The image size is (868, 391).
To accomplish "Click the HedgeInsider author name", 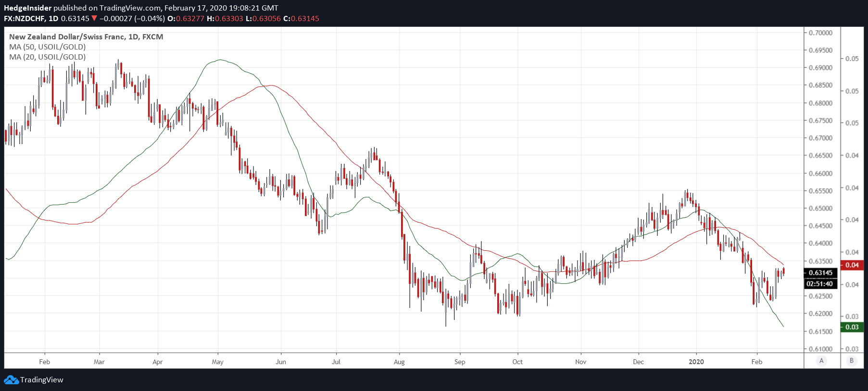I will pyautogui.click(x=27, y=8).
